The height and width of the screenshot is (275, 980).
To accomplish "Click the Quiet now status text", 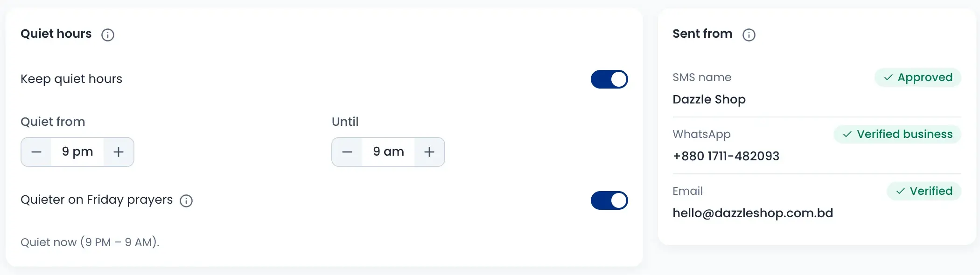I will click(x=90, y=242).
